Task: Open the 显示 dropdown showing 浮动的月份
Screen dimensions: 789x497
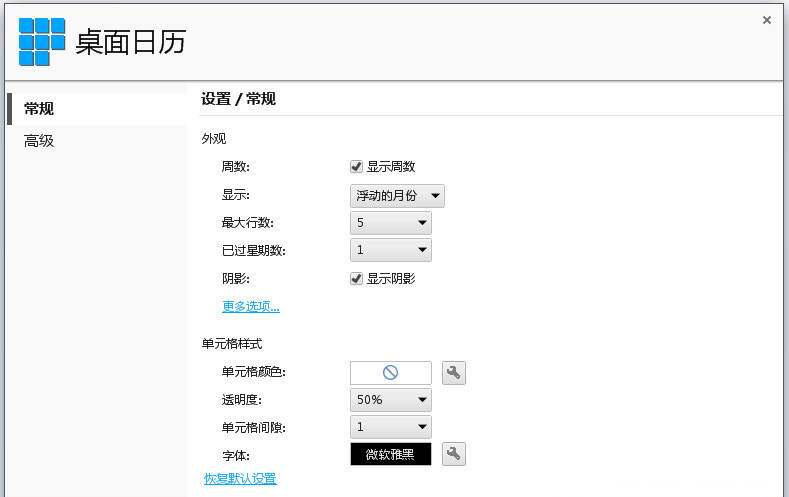Action: pos(397,196)
